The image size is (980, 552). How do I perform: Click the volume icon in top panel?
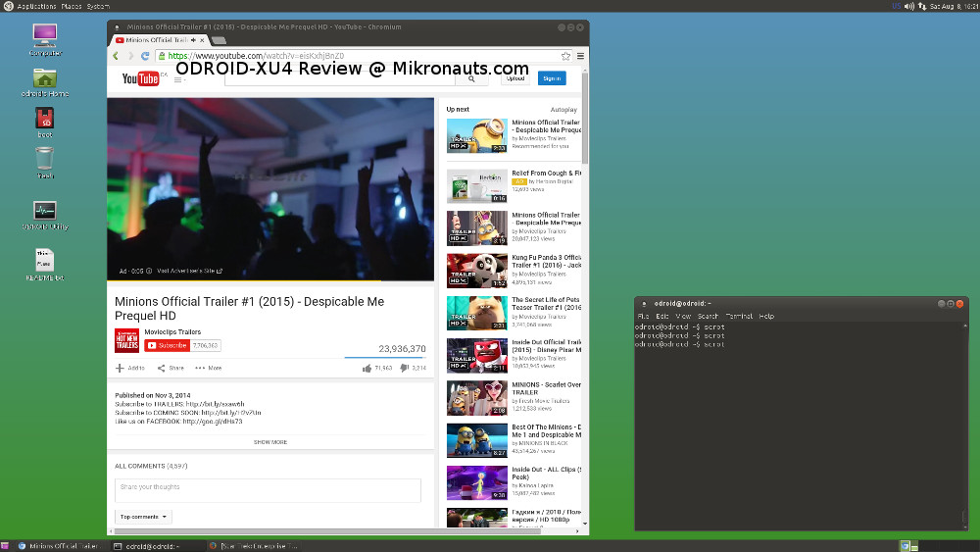(x=909, y=6)
